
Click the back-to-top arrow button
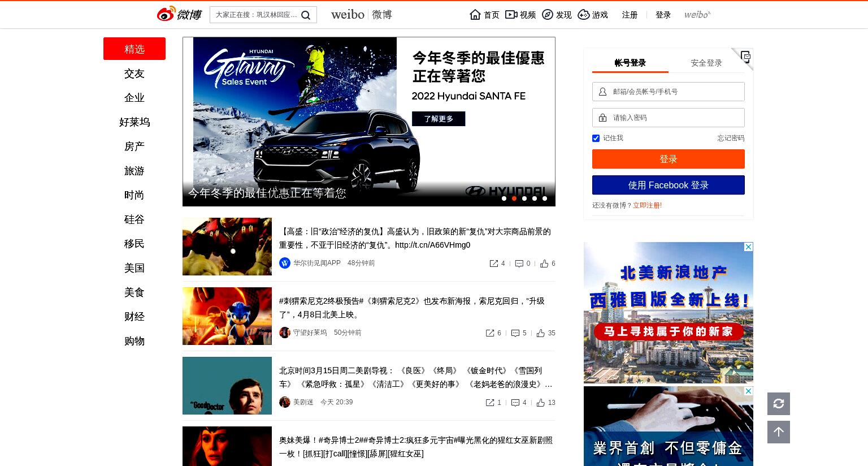click(x=779, y=432)
